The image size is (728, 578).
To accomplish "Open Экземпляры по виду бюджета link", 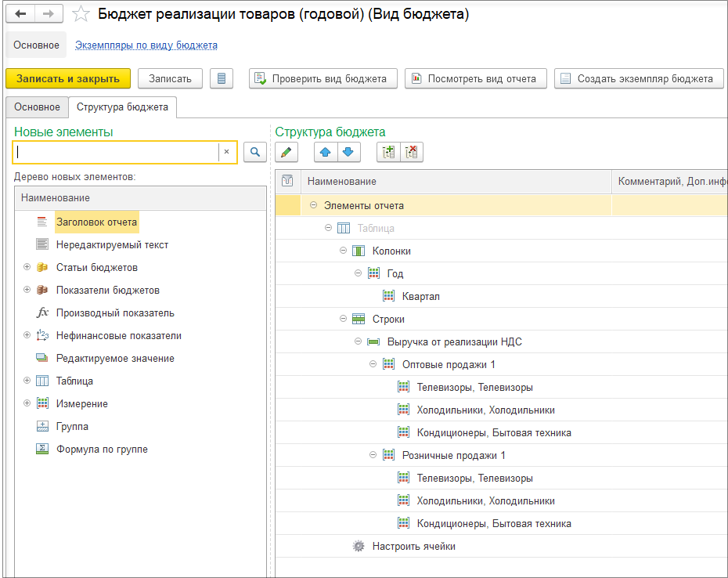I will click(146, 45).
